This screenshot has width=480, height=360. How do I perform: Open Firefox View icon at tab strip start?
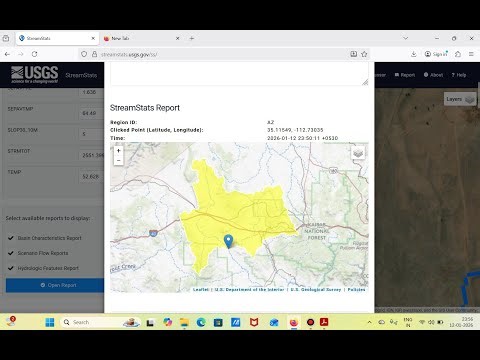pos(6,38)
